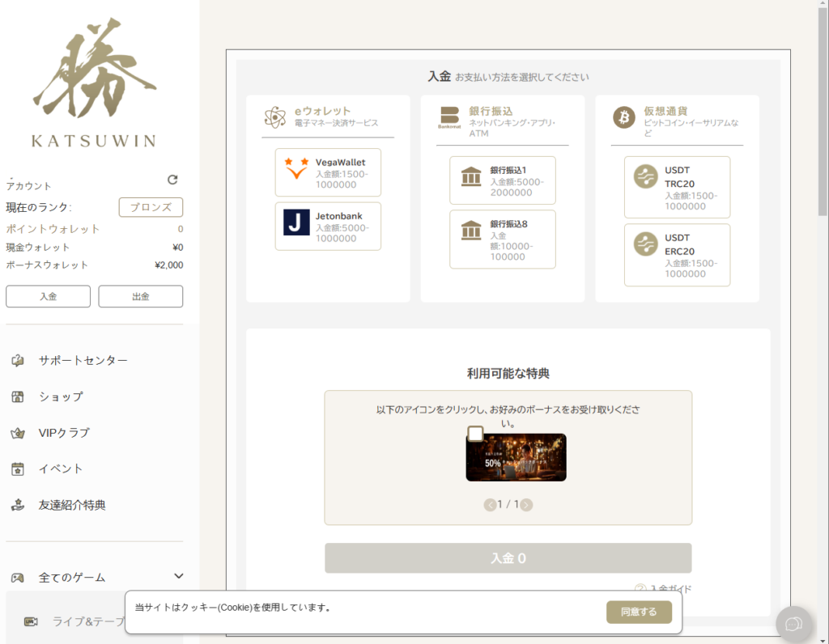The height and width of the screenshot is (644, 829).
Task: Click the アカウント label
Action: click(28, 186)
